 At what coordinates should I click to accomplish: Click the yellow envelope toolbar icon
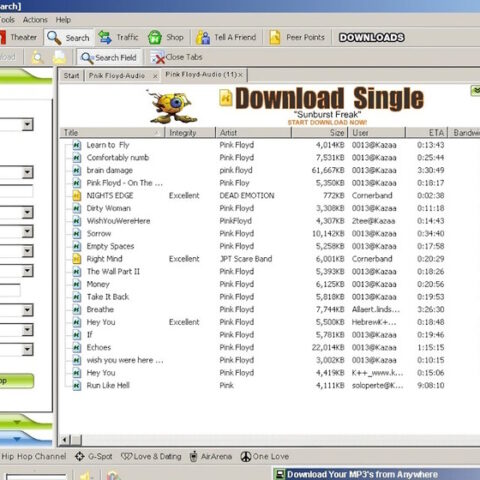pyautogui.click(x=59, y=57)
